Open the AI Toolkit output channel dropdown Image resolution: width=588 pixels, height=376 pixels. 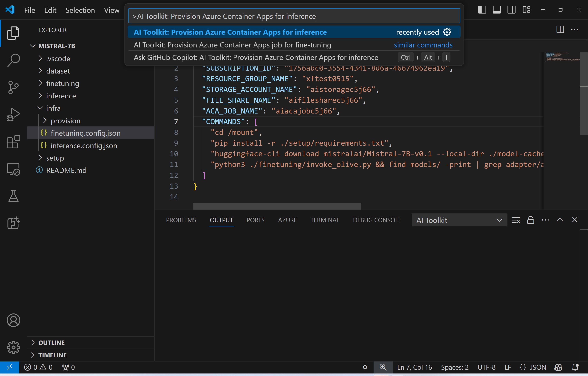(x=459, y=220)
